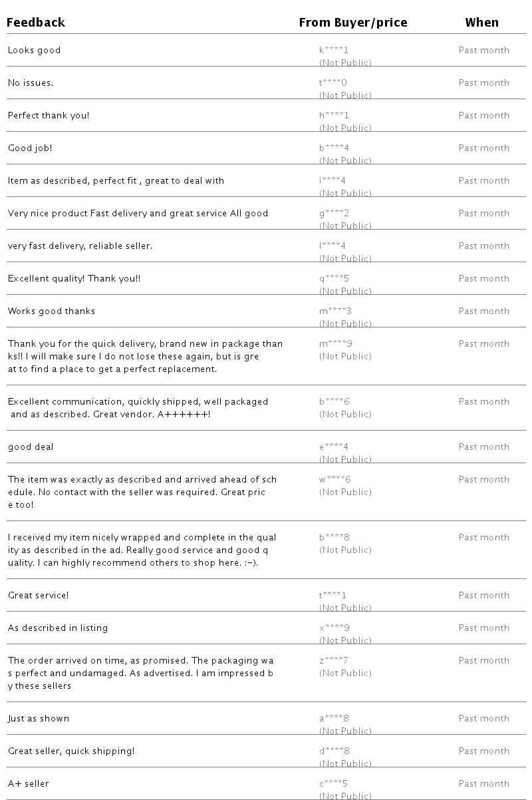Image resolution: width=532 pixels, height=800 pixels.
Task: Select buyer z****7 entry
Action: [x=334, y=661]
